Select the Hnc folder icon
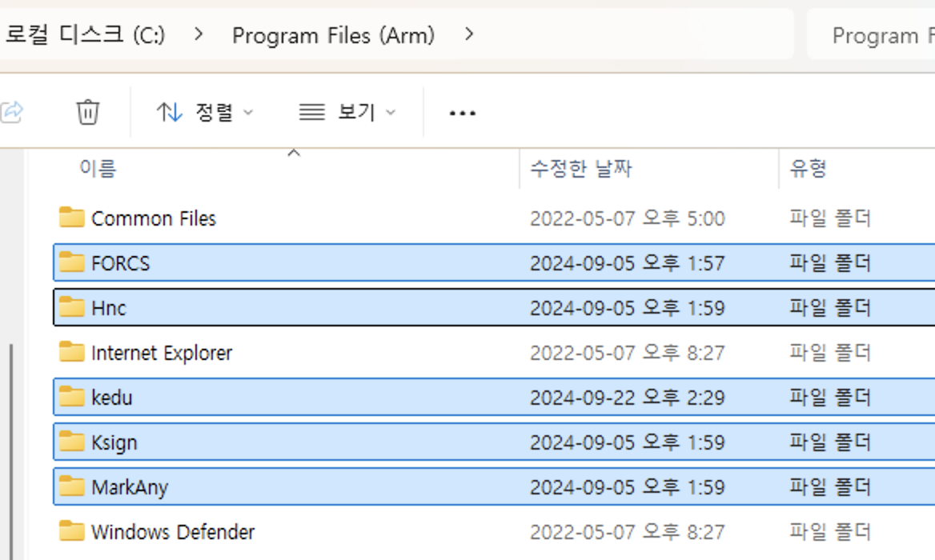Screen dimensions: 935x560 [x=71, y=307]
